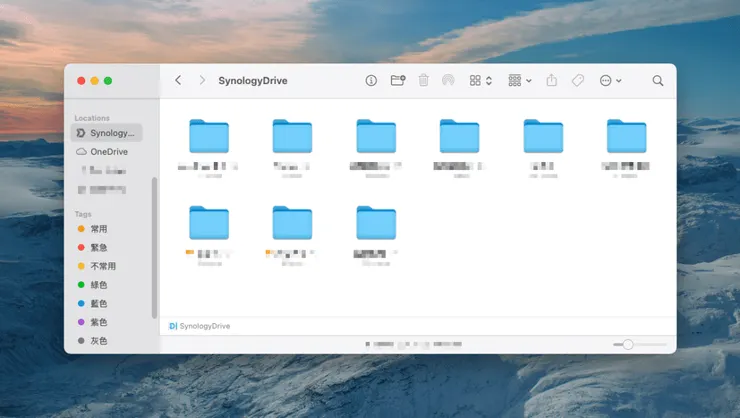Select the first folder in top row
The height and width of the screenshot is (418, 740).
pos(209,137)
